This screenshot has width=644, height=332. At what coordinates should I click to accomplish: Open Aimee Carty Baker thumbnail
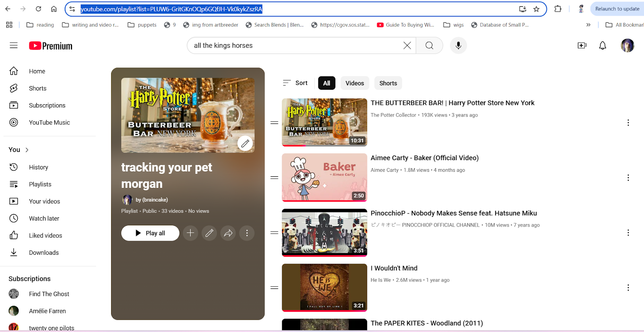(x=324, y=177)
